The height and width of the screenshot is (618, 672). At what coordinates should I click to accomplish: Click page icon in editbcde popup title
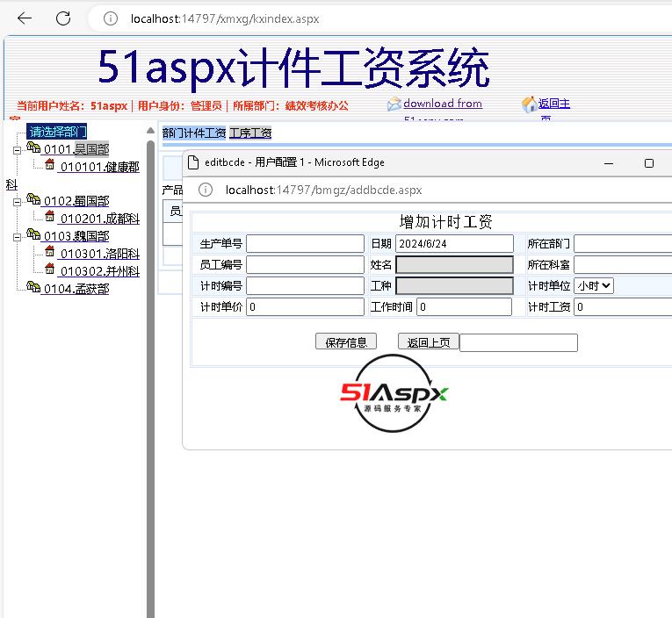click(x=193, y=162)
